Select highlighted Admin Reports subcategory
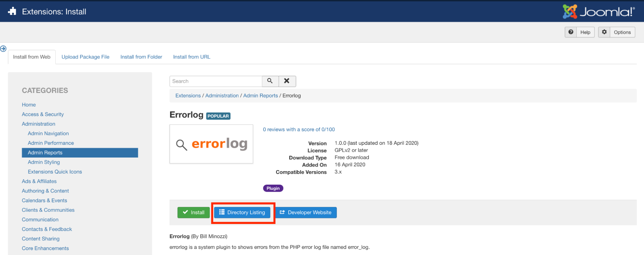Image resolution: width=644 pixels, height=255 pixels. point(80,153)
